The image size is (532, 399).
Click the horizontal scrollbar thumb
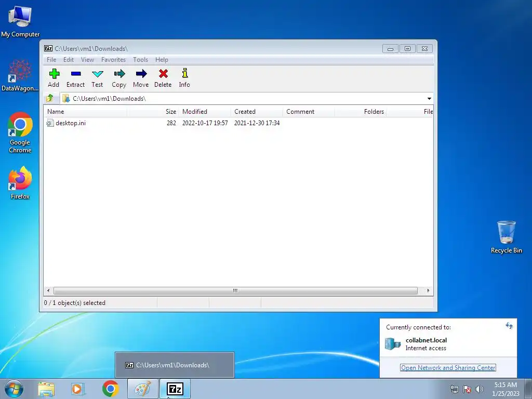click(235, 290)
